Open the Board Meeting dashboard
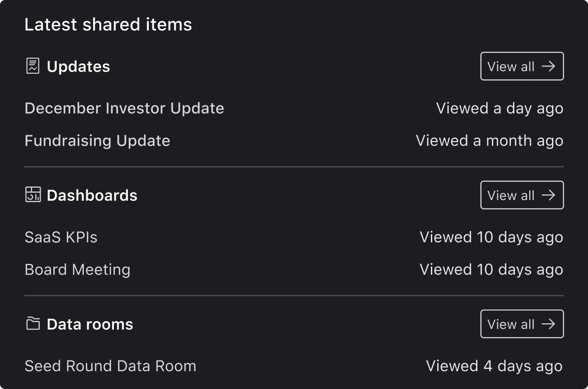Viewport: 588px width, 389px height. pos(77,270)
